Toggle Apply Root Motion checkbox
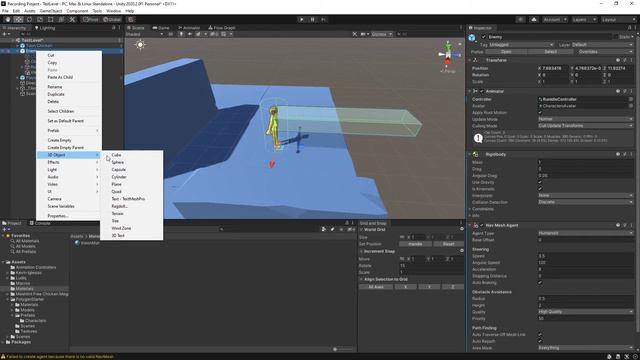This screenshot has width=640, height=360. [x=540, y=112]
